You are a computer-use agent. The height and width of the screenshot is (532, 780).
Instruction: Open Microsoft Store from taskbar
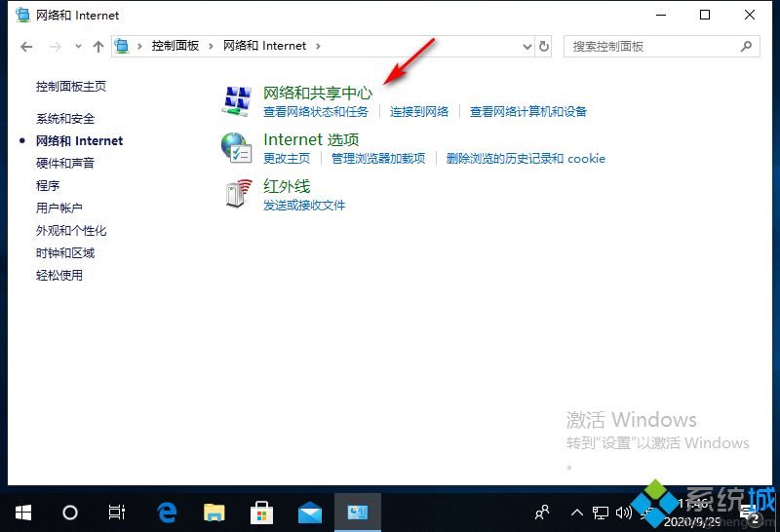tap(261, 513)
